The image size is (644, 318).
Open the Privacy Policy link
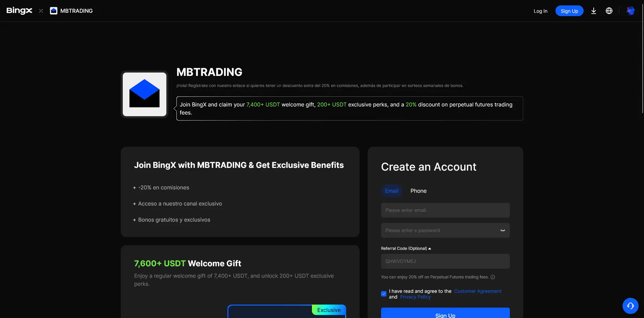pyautogui.click(x=415, y=297)
